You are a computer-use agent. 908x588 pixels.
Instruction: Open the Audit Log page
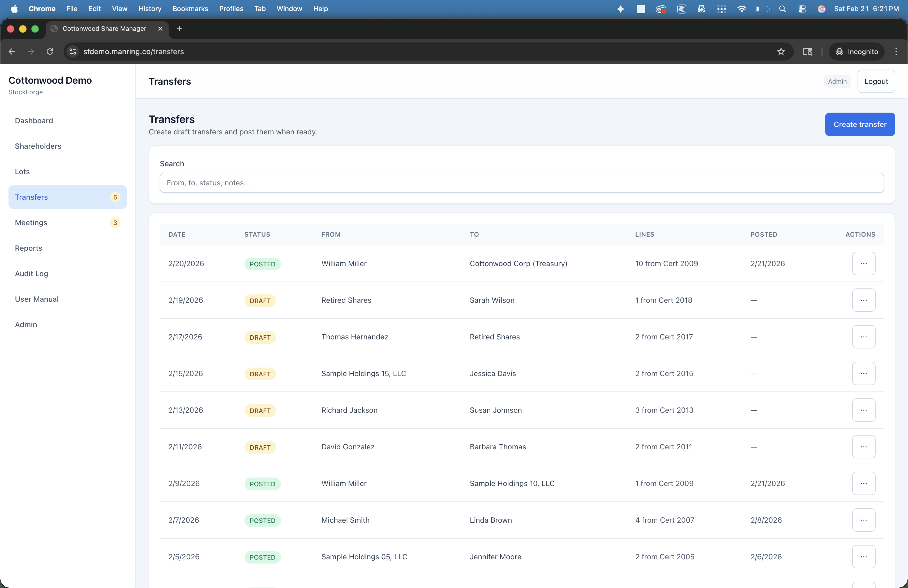[x=32, y=274]
